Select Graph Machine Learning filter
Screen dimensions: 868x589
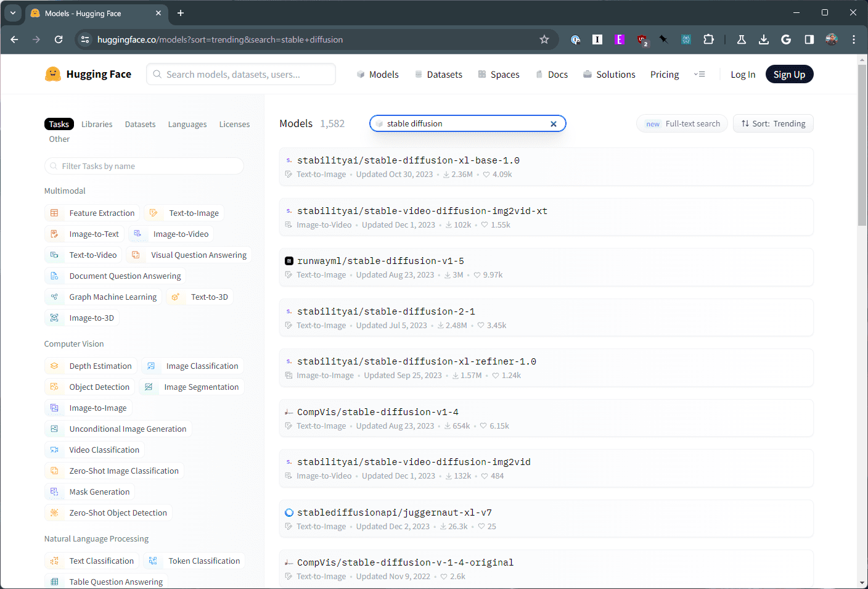103,297
